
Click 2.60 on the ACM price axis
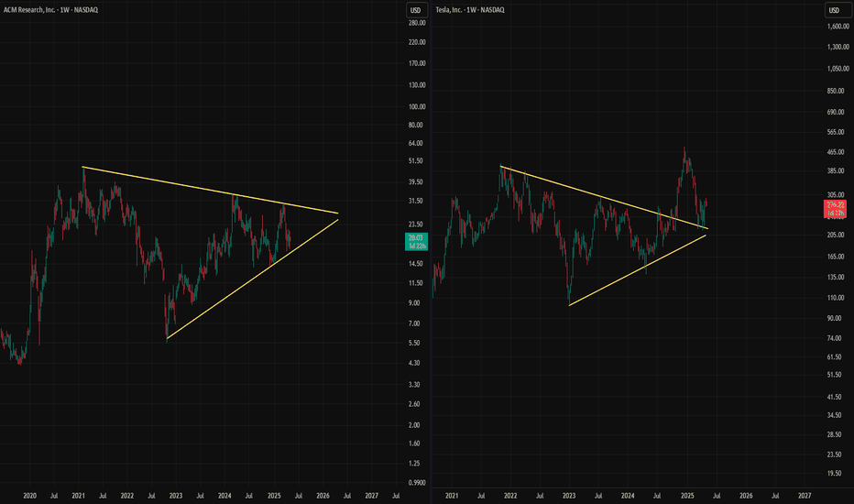coord(414,404)
